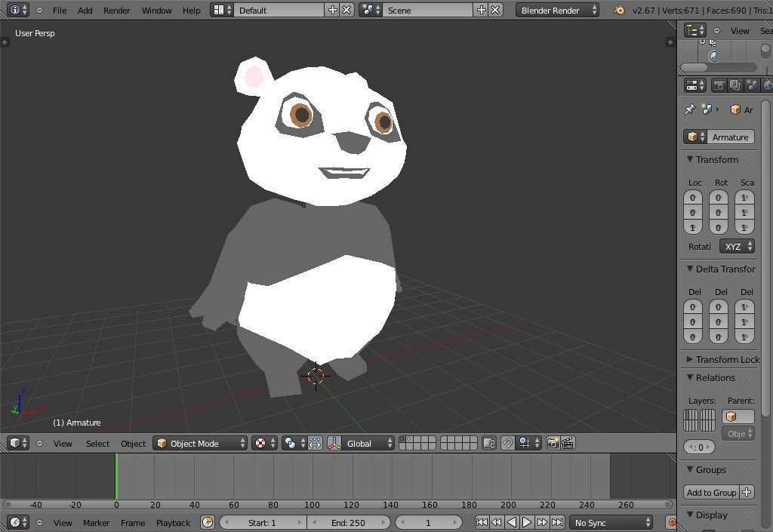Delete the current Scene with X
This screenshot has width=773, height=532.
click(496, 10)
